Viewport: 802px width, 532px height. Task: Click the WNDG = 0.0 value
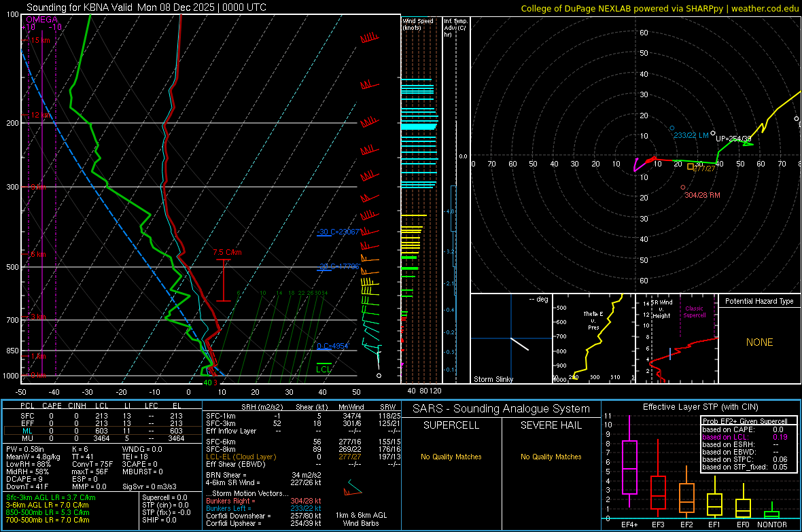(x=141, y=449)
